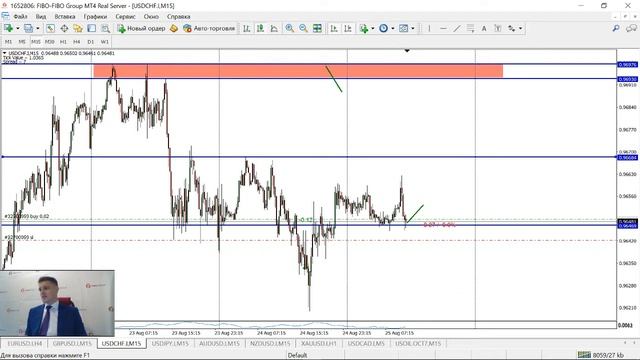This screenshot has height=360, width=640.
Task: Open the Графики menu
Action: pyautogui.click(x=95, y=17)
